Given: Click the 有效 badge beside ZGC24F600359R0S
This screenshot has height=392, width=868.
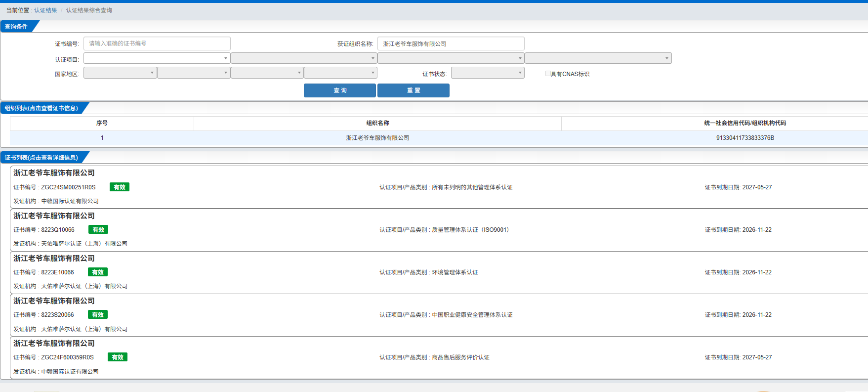Looking at the screenshot, I should click(x=118, y=357).
